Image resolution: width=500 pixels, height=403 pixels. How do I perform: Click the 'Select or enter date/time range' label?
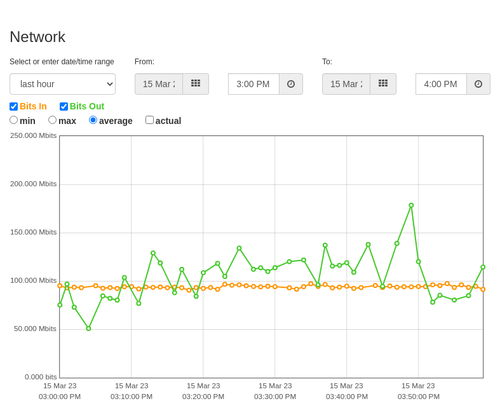click(x=62, y=62)
